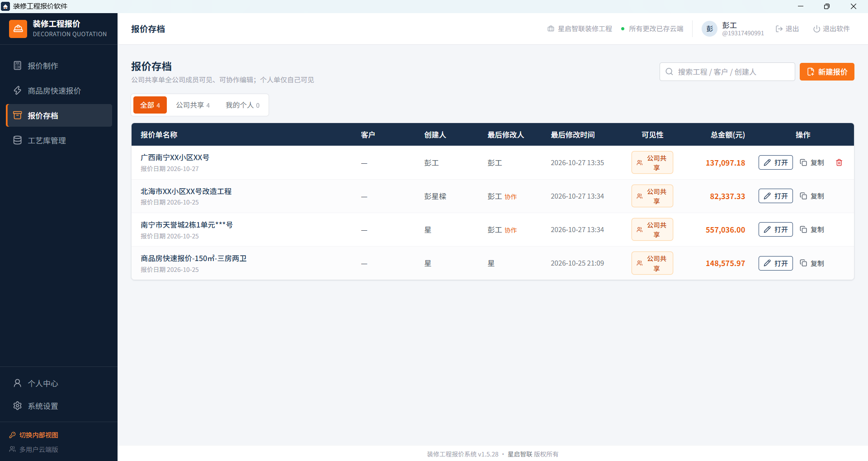The width and height of the screenshot is (868, 461).
Task: Click the magnifier icon in search
Action: pyautogui.click(x=669, y=71)
